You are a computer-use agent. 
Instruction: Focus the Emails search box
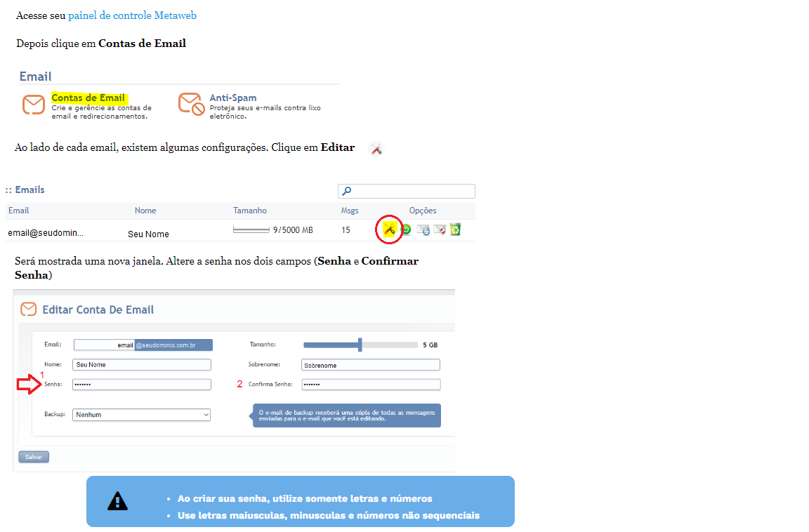[x=407, y=191]
